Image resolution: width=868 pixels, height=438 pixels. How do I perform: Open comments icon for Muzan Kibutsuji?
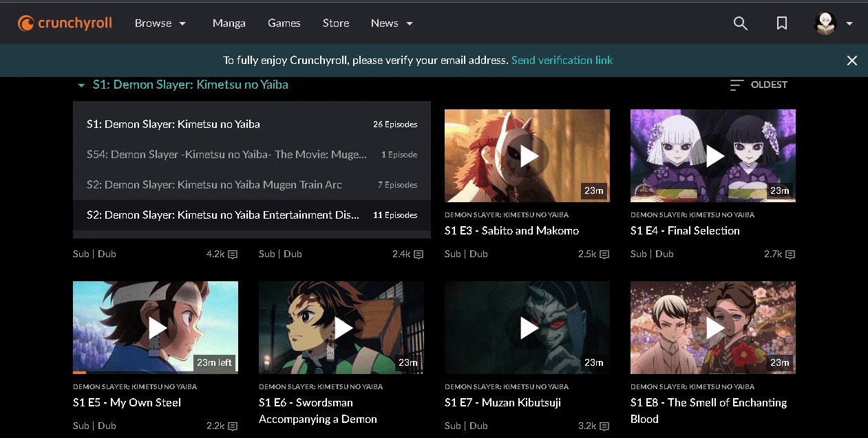[x=604, y=426]
